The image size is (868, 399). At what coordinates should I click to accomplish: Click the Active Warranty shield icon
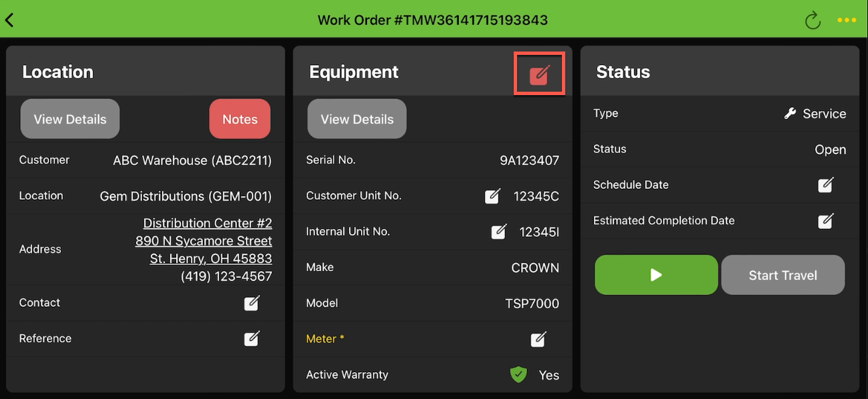pyautogui.click(x=518, y=375)
